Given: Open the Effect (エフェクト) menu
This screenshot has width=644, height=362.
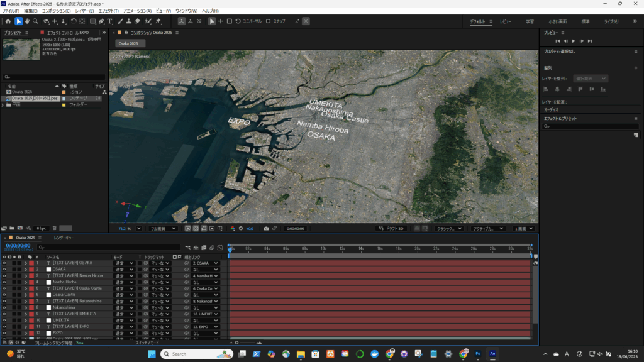Looking at the screenshot, I should pyautogui.click(x=108, y=11).
